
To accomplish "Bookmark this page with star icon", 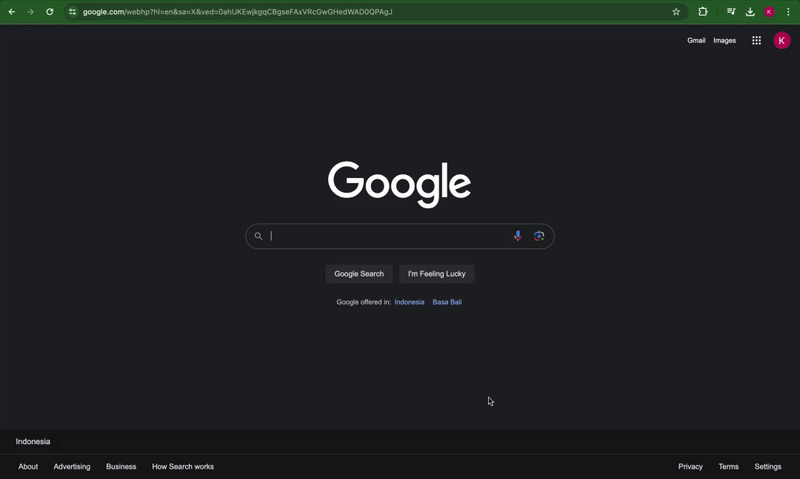I will (x=676, y=12).
